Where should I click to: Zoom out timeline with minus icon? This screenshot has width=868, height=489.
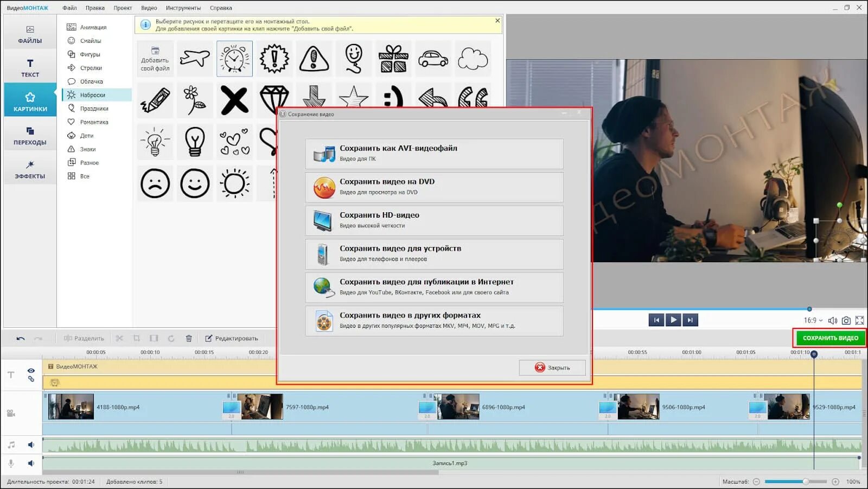[x=756, y=481]
